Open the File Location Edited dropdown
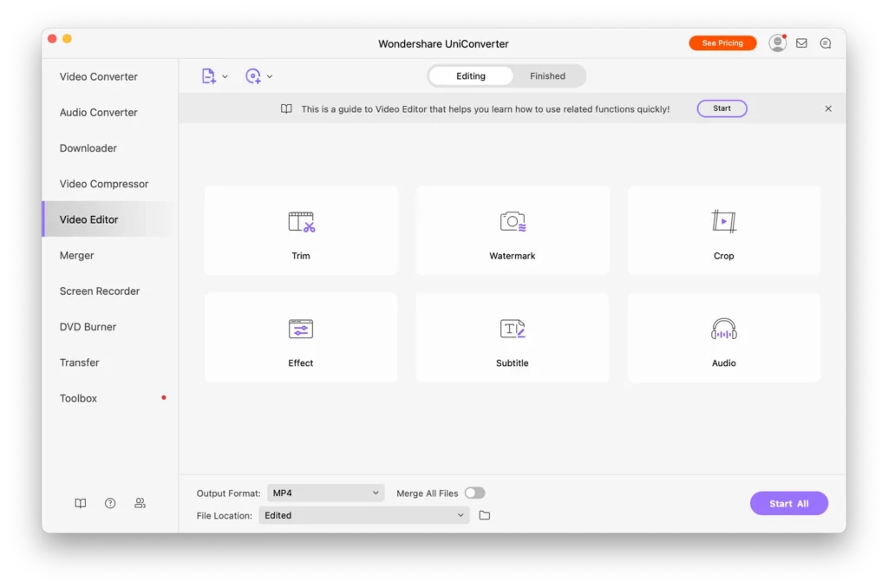Viewport: 888px width, 588px height. (364, 515)
